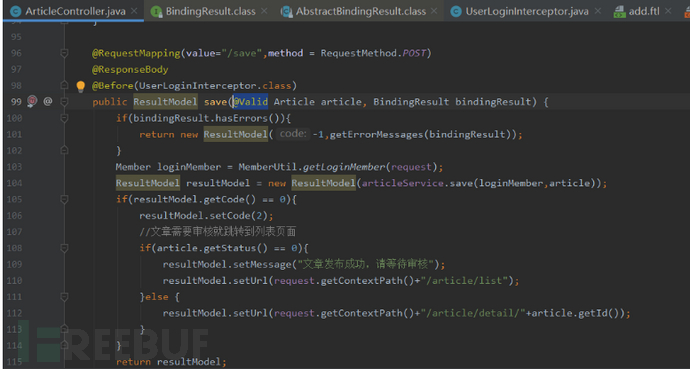Click the @RequestMapping annotation
Screen dimensions: 690x369
tap(136, 53)
